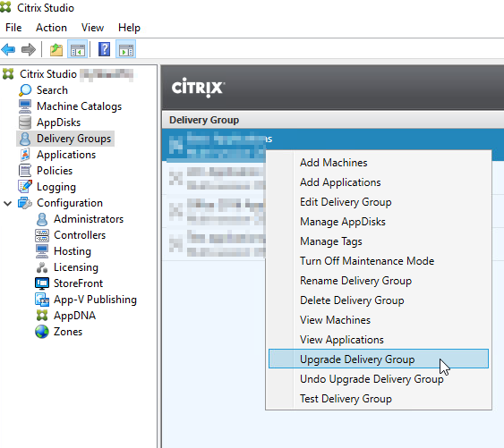Select Zones tree item label
The width and height of the screenshot is (504, 448).
68,332
